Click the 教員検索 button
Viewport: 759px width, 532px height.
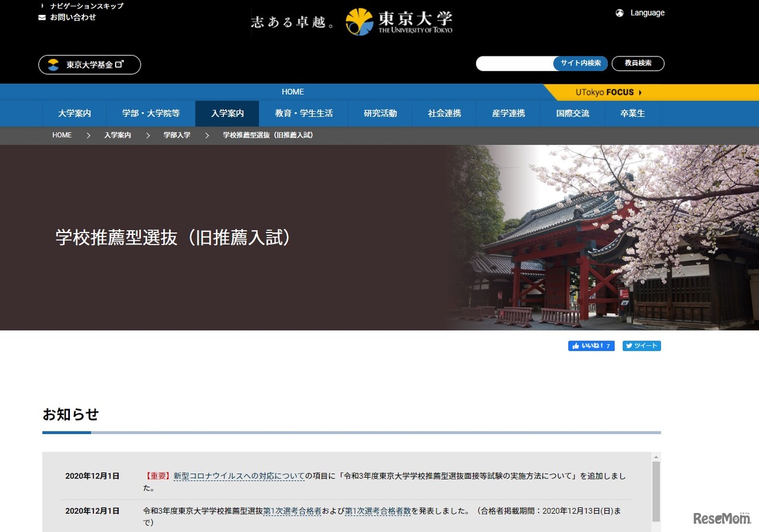(x=638, y=63)
